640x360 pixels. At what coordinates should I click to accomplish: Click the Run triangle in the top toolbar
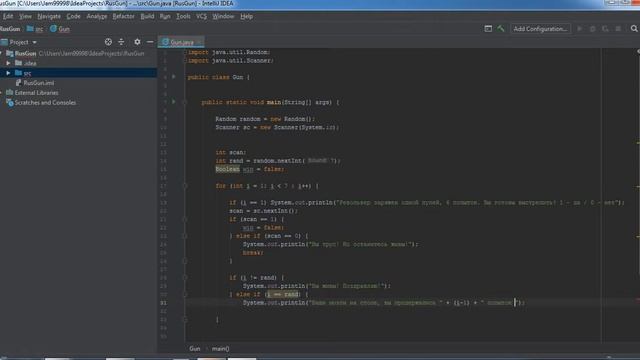tap(580, 29)
